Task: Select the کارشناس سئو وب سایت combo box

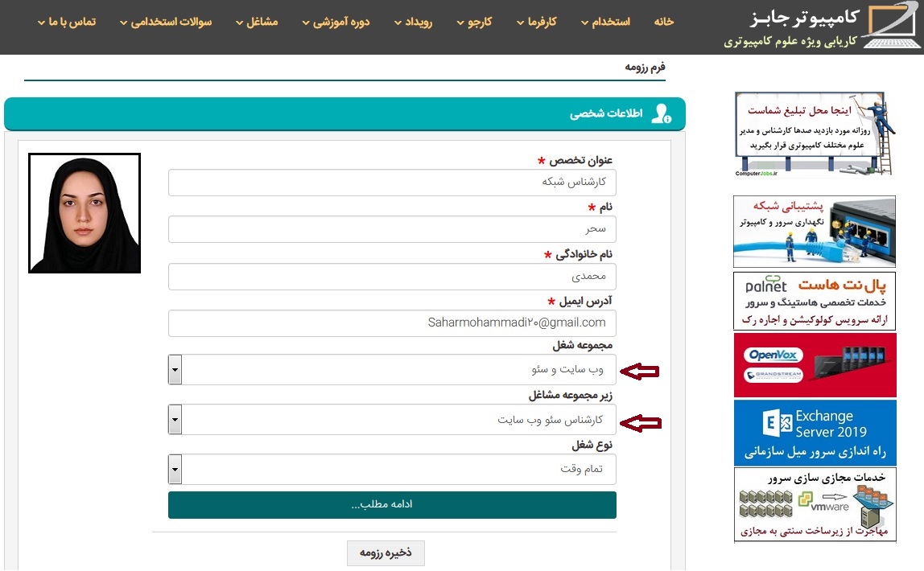Action: pyautogui.click(x=392, y=420)
